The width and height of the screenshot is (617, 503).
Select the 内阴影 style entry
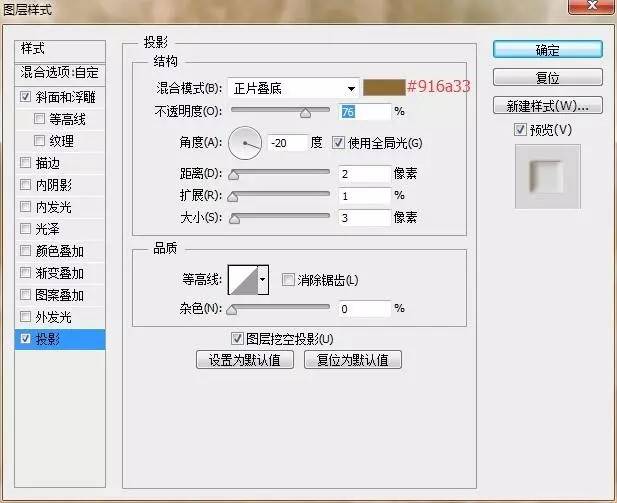pyautogui.click(x=53, y=185)
